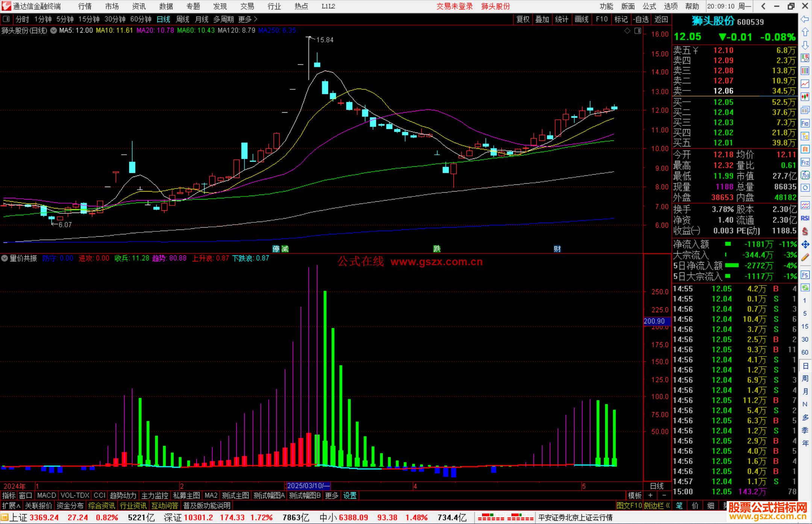Select the 60分钟 period tab
This screenshot has width=812, height=524.
141,19
